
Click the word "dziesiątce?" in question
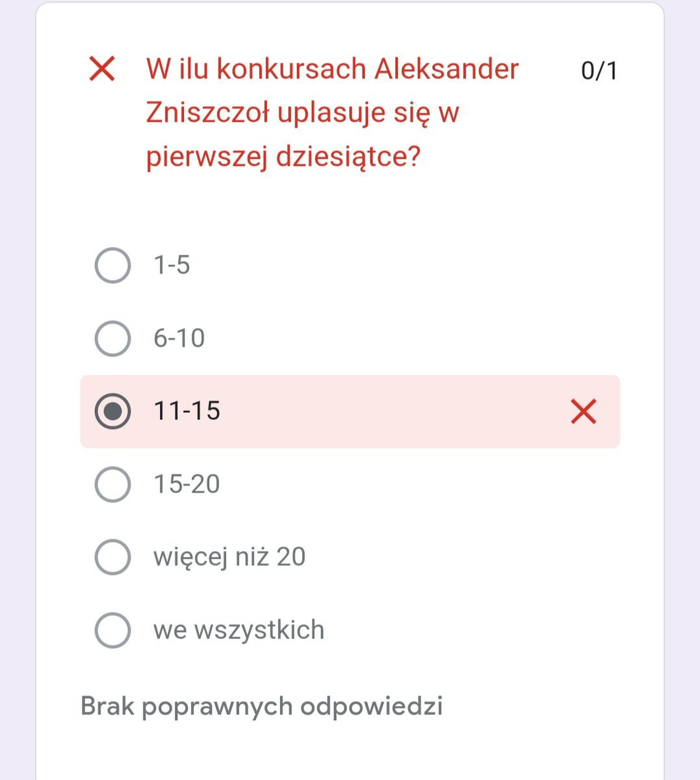(x=348, y=157)
